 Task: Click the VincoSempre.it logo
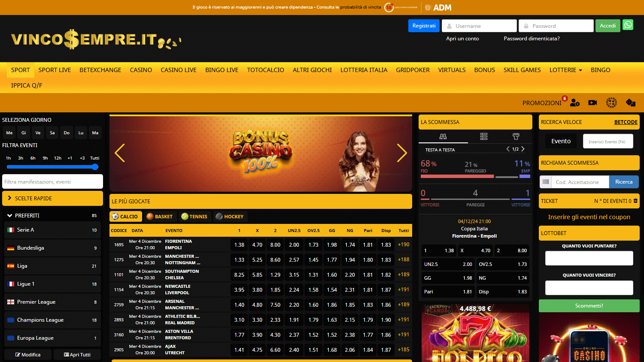[96, 39]
